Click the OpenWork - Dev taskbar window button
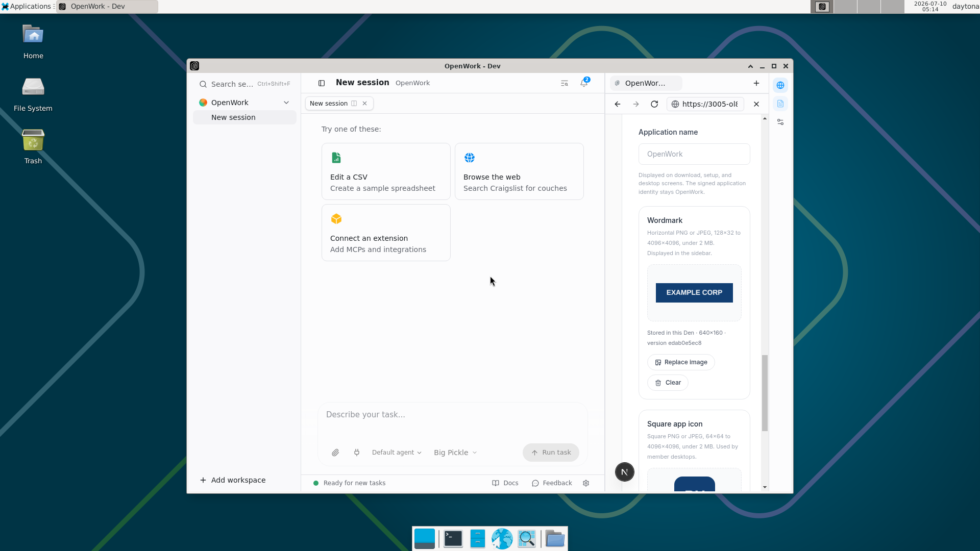980x551 pixels. [107, 7]
